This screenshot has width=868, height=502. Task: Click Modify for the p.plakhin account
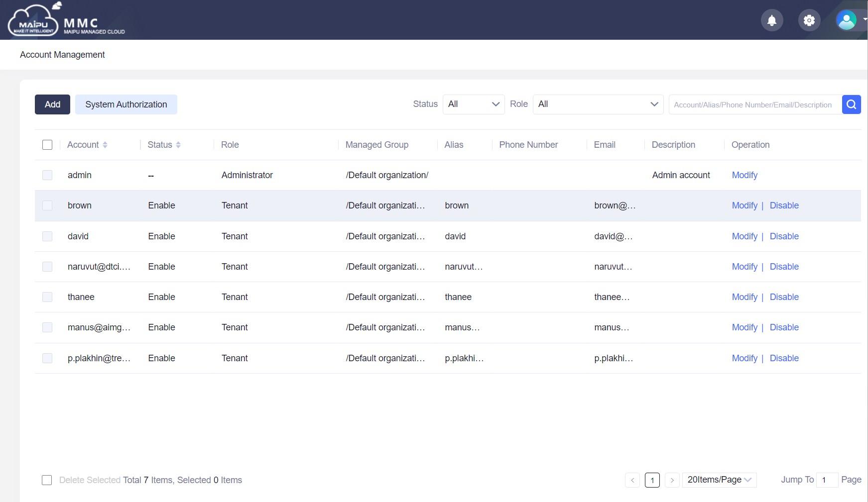point(744,358)
